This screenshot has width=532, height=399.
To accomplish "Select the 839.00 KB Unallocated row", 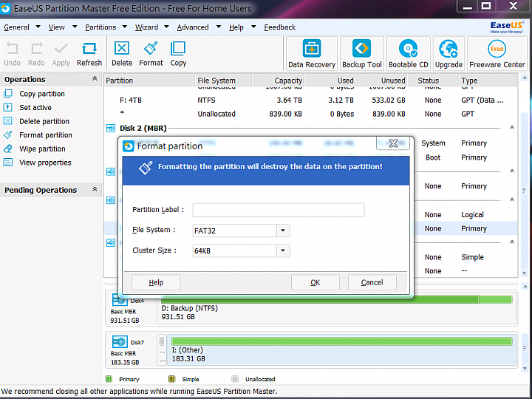I will point(310,114).
